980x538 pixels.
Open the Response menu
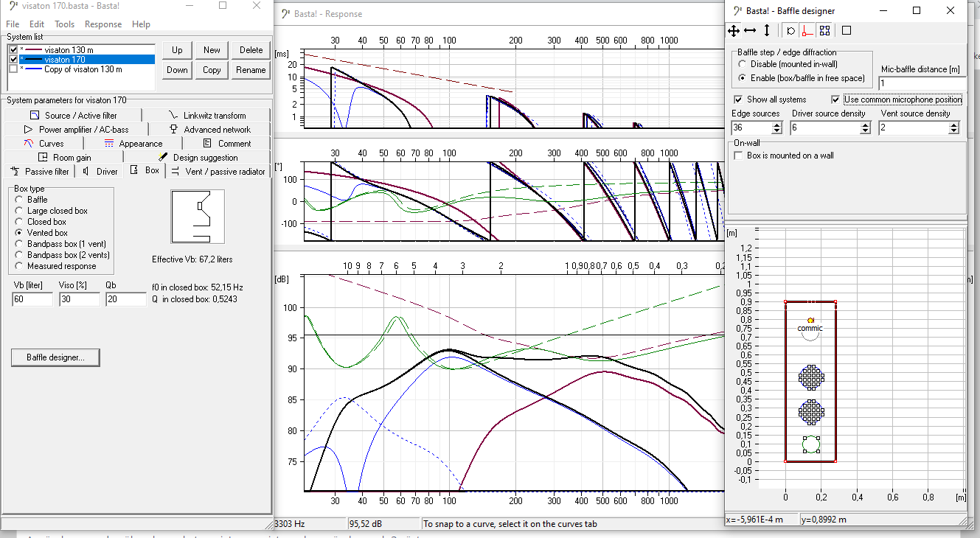[103, 24]
